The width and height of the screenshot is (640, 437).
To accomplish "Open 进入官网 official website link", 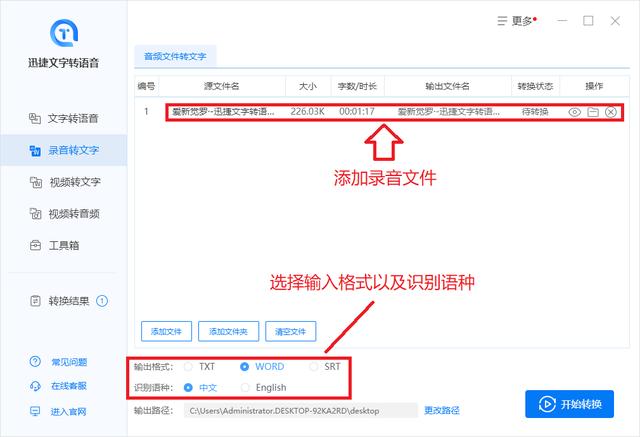I will pos(68,412).
